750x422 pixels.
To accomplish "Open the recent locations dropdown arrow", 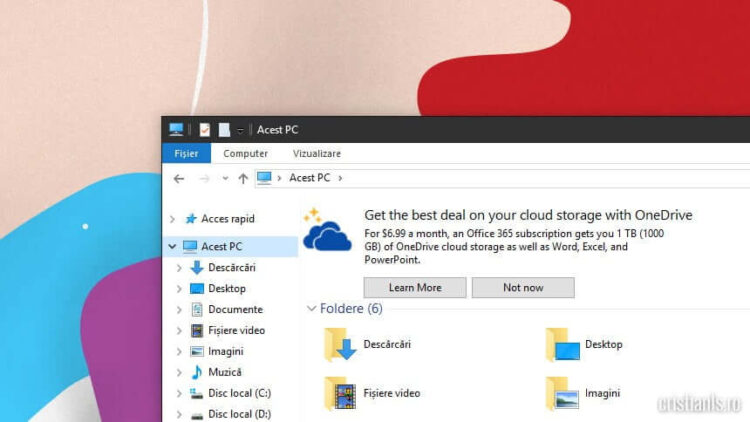I will click(225, 178).
